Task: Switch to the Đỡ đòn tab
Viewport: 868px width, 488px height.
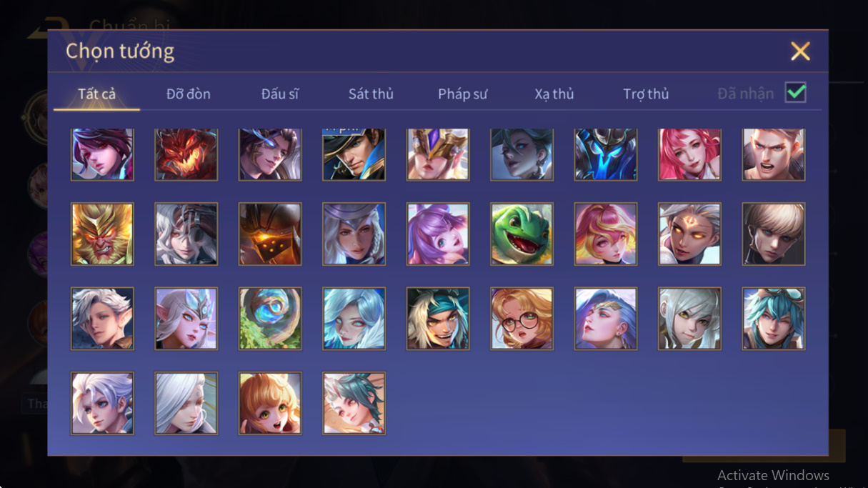Action: [188, 94]
